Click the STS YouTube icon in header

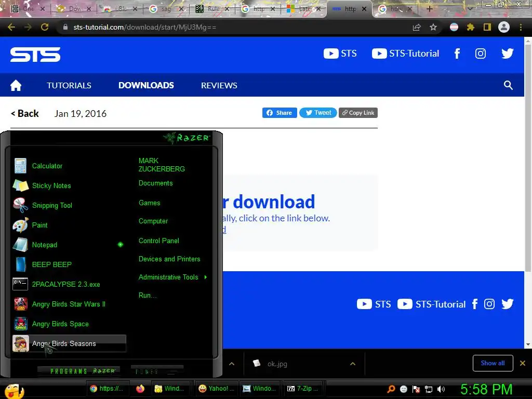tap(340, 54)
